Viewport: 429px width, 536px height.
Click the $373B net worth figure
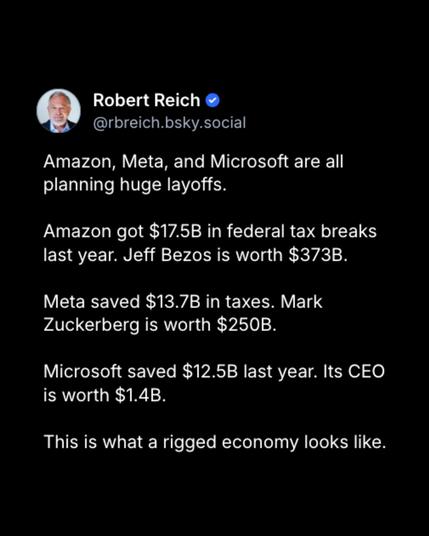pos(318,255)
